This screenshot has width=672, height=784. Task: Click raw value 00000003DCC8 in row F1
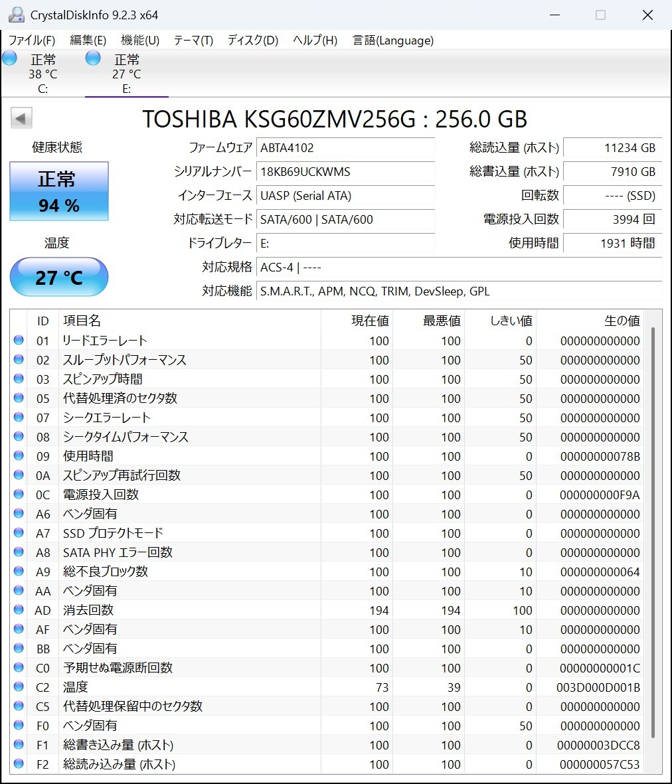(598, 745)
